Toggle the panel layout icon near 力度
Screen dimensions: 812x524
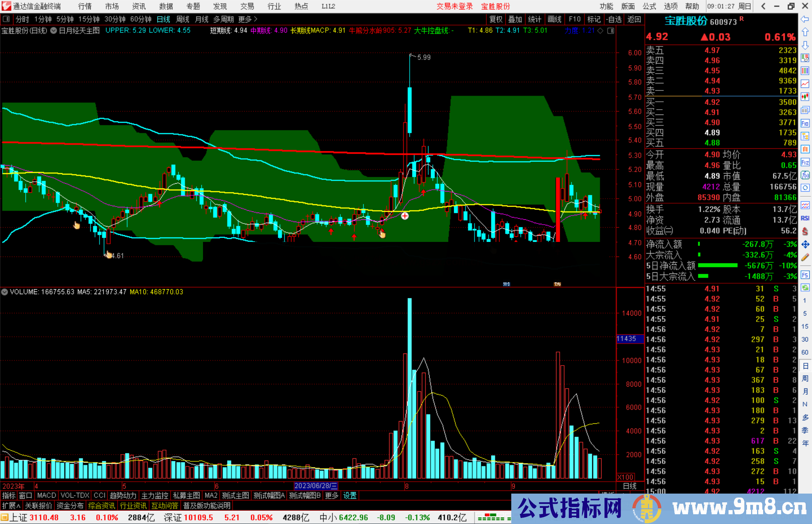point(611,31)
